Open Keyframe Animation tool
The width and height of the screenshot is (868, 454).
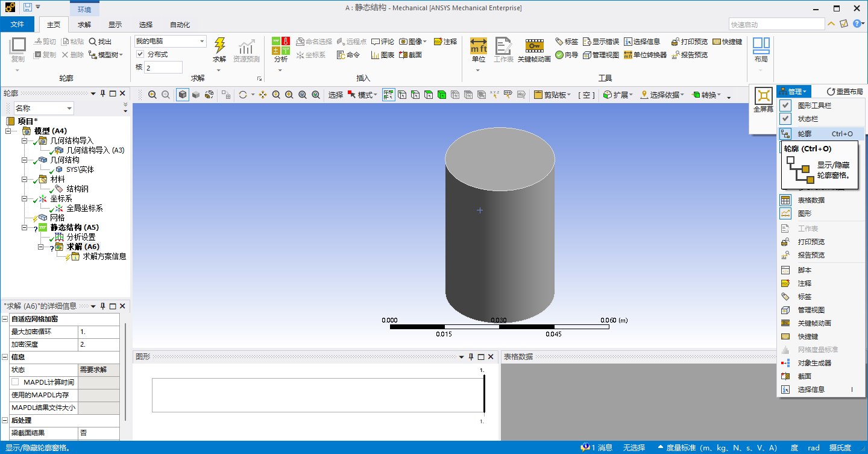coord(534,46)
